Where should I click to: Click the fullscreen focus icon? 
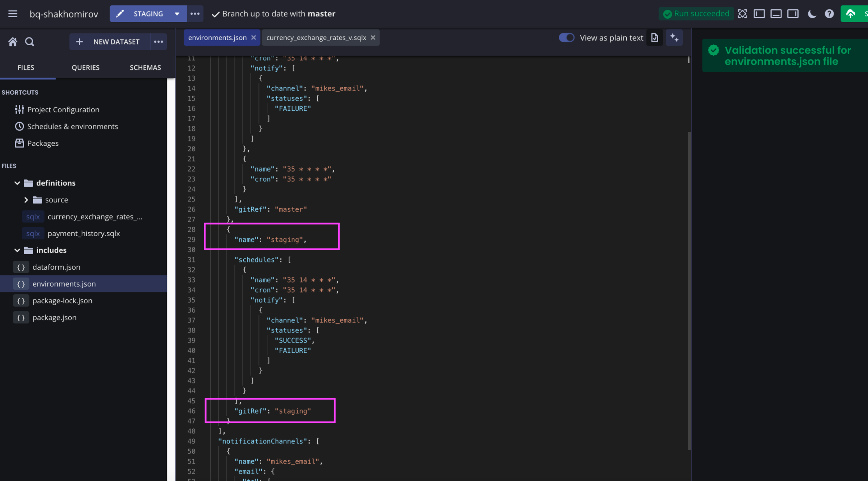point(742,14)
